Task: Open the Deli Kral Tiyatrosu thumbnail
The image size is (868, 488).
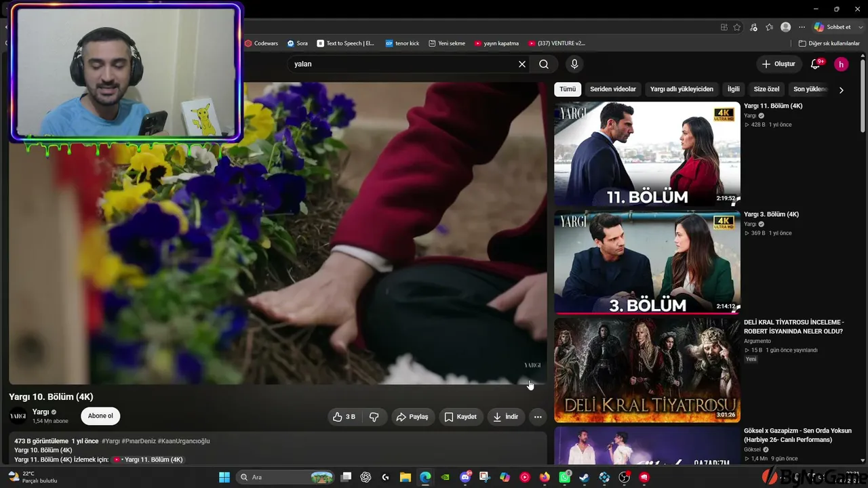Action: 647,371
